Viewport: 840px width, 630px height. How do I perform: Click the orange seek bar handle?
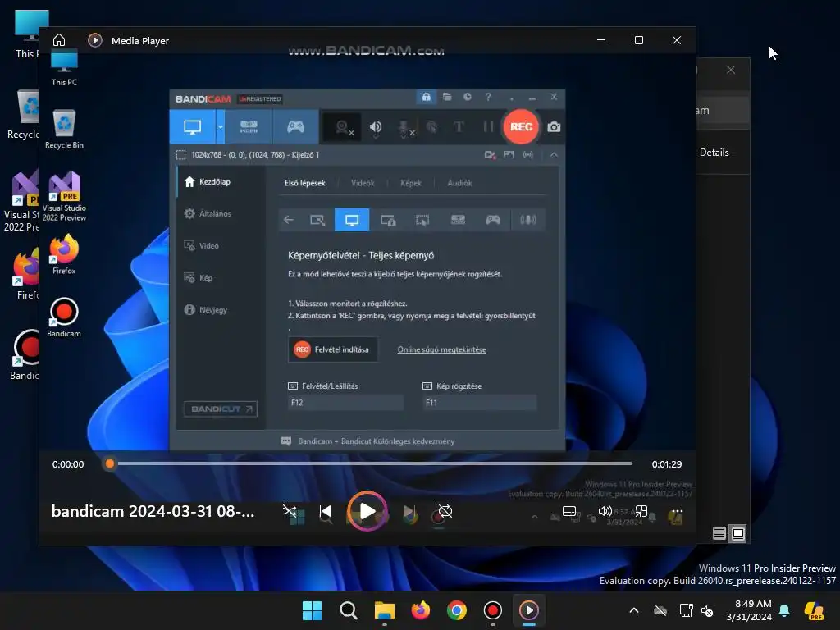coord(110,464)
